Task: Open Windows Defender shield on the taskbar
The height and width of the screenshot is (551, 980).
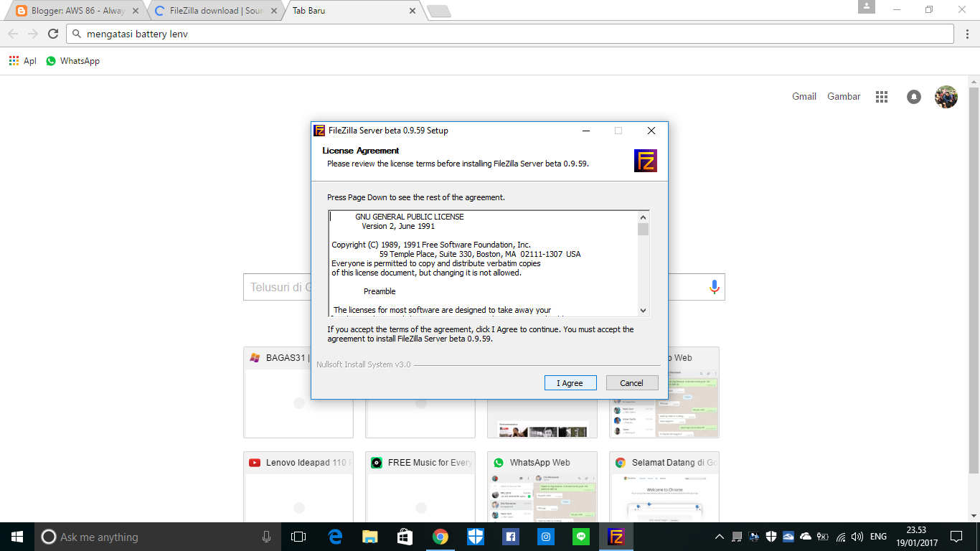Action: tap(476, 537)
